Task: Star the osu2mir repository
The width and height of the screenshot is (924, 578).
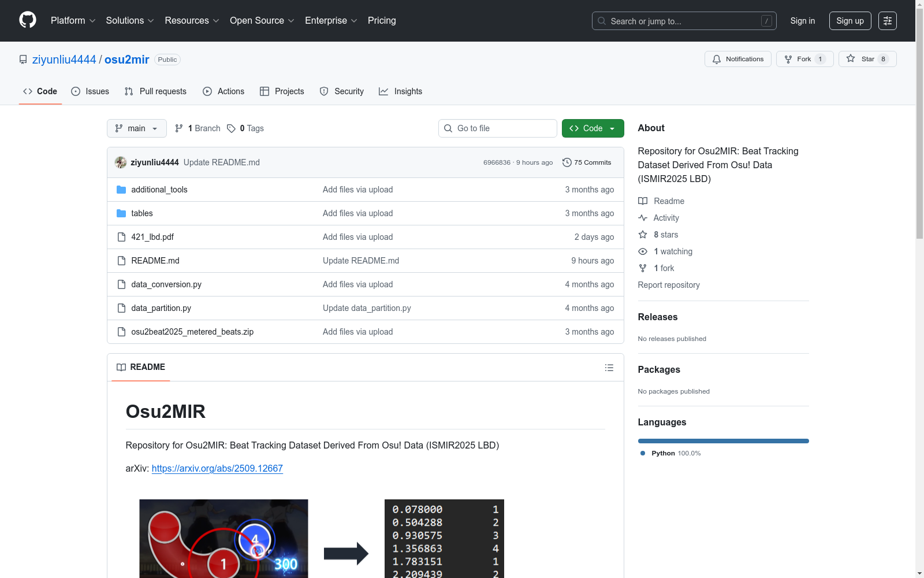Action: point(867,59)
